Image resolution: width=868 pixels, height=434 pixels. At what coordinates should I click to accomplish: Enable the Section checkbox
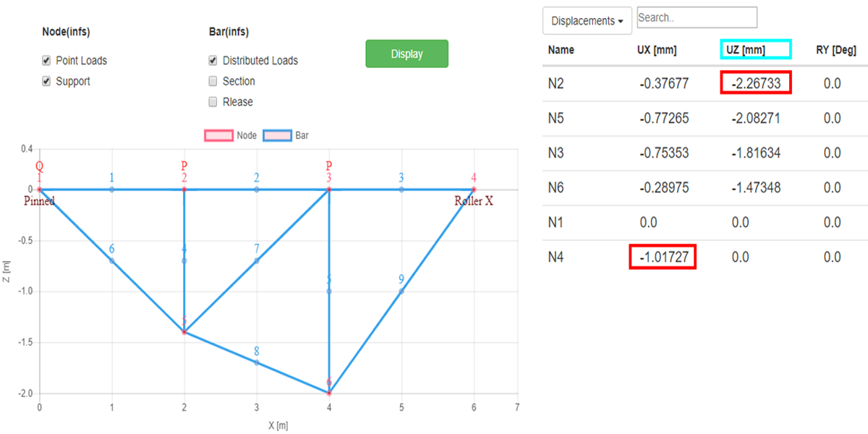(213, 81)
